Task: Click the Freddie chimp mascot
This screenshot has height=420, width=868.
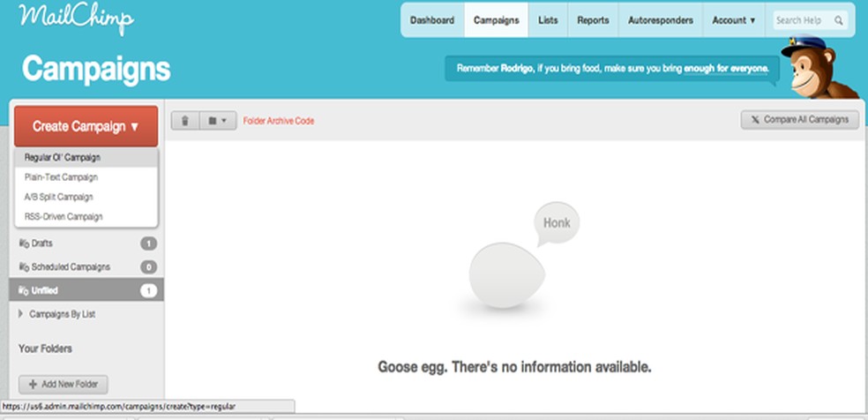Action: [819, 68]
